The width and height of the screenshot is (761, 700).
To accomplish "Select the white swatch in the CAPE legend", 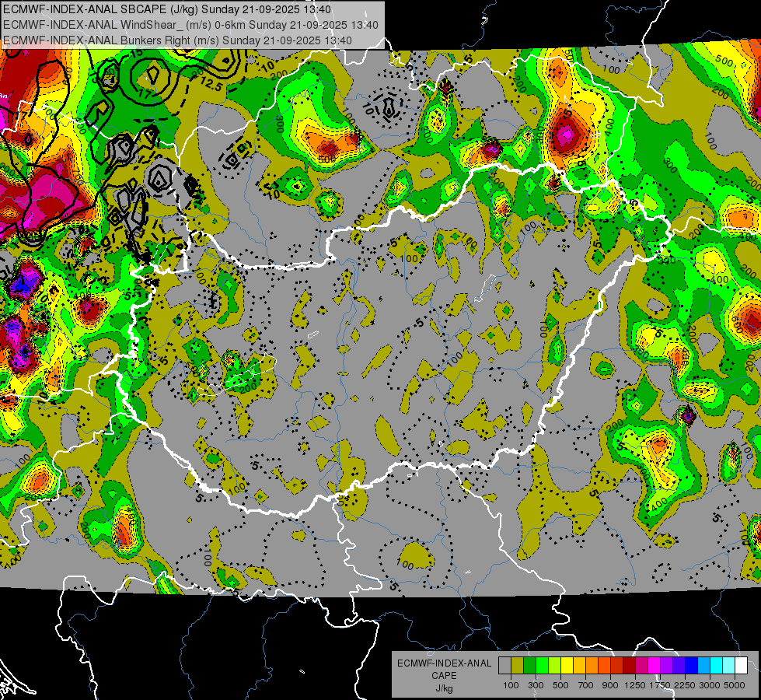I will click(741, 666).
